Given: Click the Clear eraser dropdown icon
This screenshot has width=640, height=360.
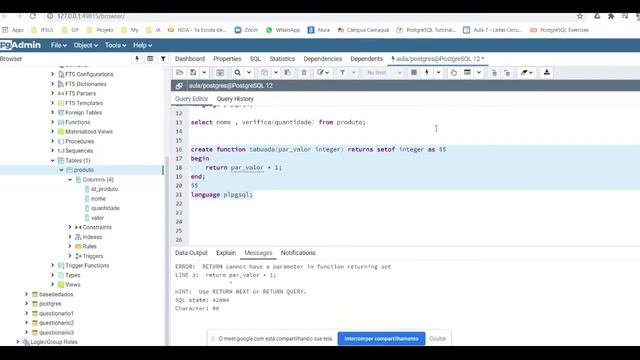Looking at the screenshot, I should (527, 73).
